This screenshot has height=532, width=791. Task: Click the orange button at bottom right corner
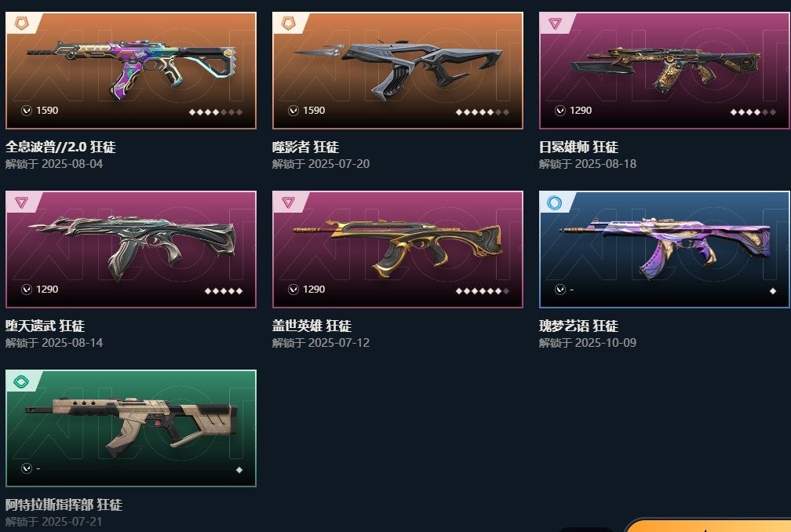[708, 526]
